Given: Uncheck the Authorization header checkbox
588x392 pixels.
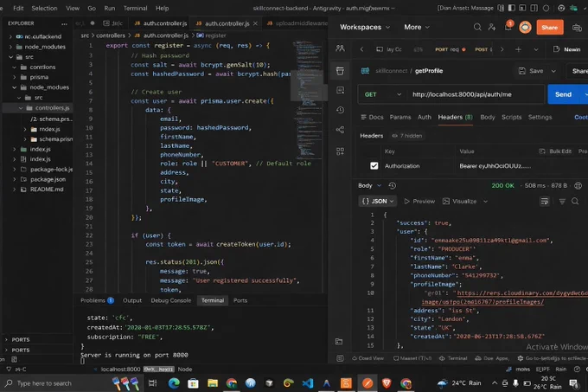Looking at the screenshot, I should (374, 166).
